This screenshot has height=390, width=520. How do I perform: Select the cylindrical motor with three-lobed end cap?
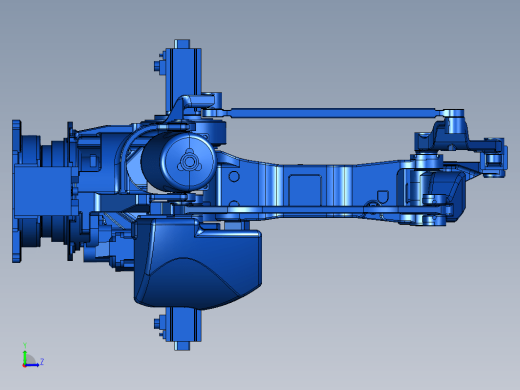(x=179, y=162)
